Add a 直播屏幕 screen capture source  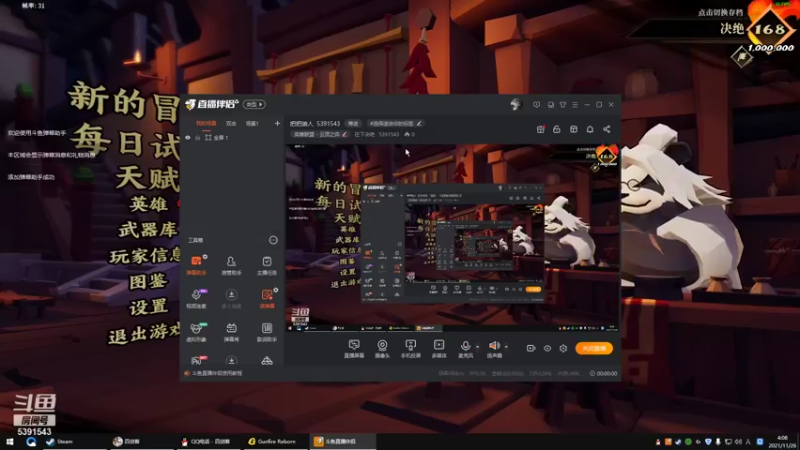click(354, 349)
